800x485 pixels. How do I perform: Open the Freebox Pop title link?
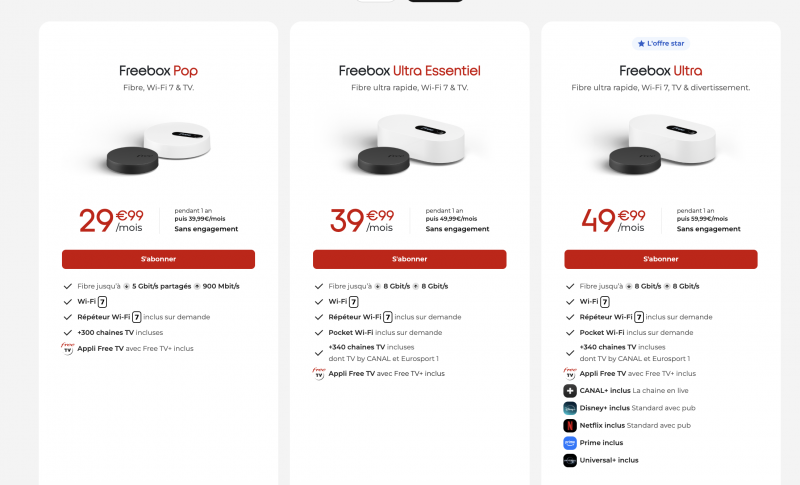pyautogui.click(x=158, y=71)
